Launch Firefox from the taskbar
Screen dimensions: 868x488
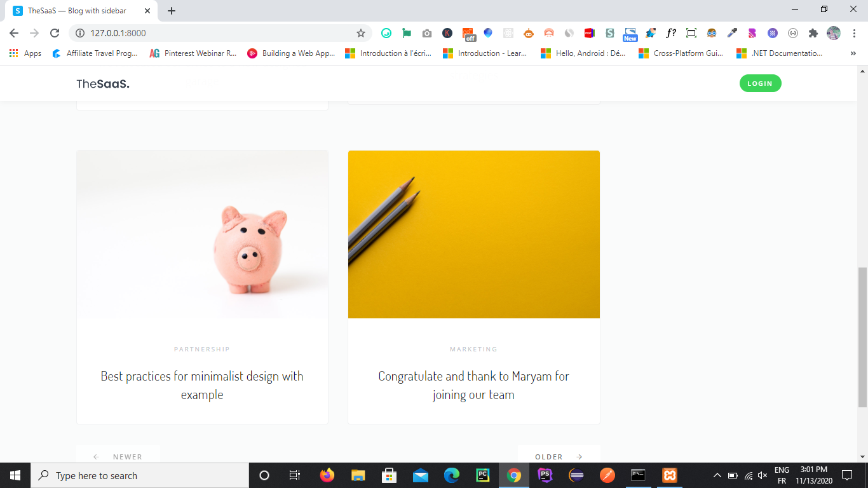pos(327,475)
